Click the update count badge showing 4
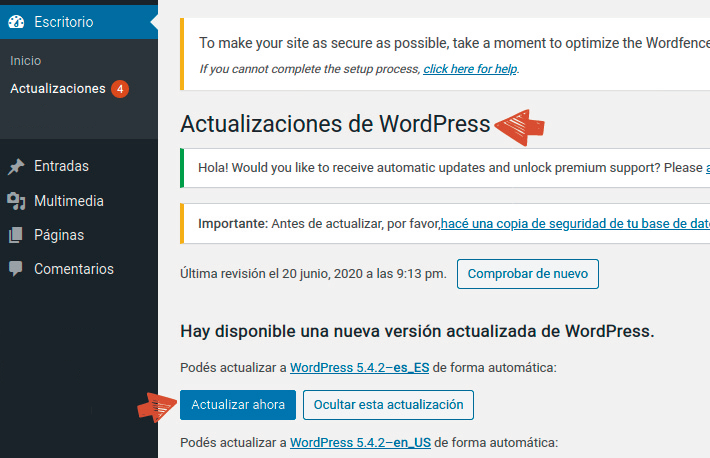The height and width of the screenshot is (458, 710). [x=120, y=89]
